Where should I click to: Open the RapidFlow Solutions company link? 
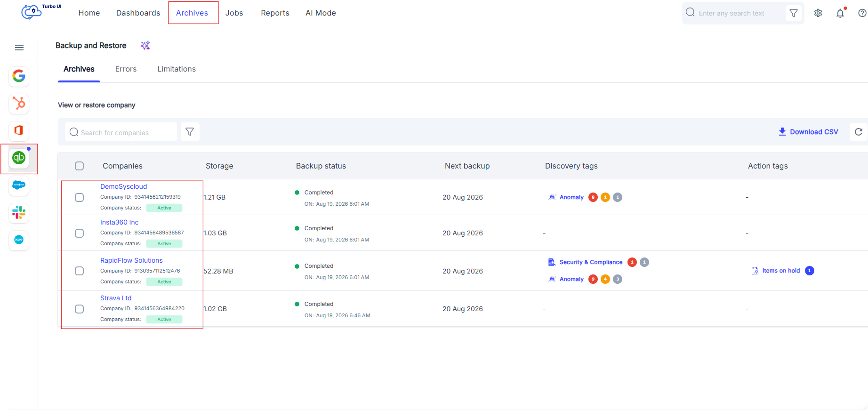click(x=131, y=260)
